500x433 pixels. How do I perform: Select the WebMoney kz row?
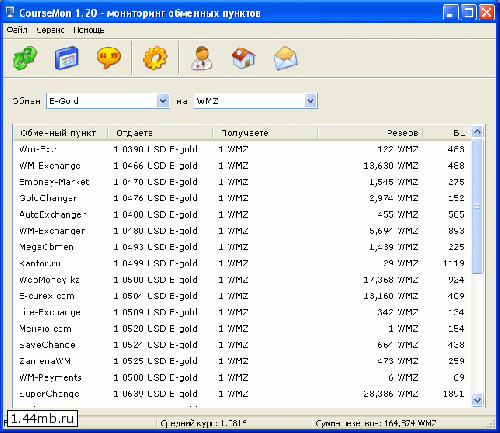point(242,280)
